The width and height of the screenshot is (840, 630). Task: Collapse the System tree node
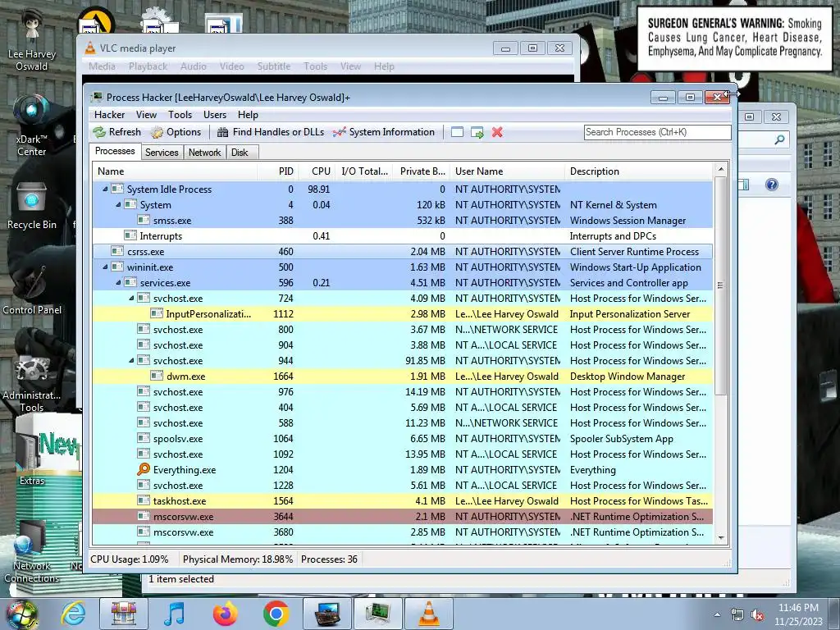pos(118,204)
